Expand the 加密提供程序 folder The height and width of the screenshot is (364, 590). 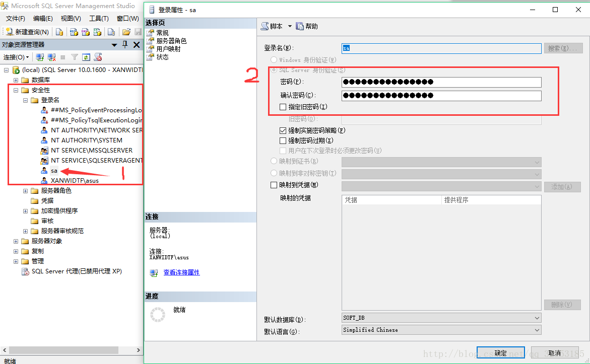[25, 211]
